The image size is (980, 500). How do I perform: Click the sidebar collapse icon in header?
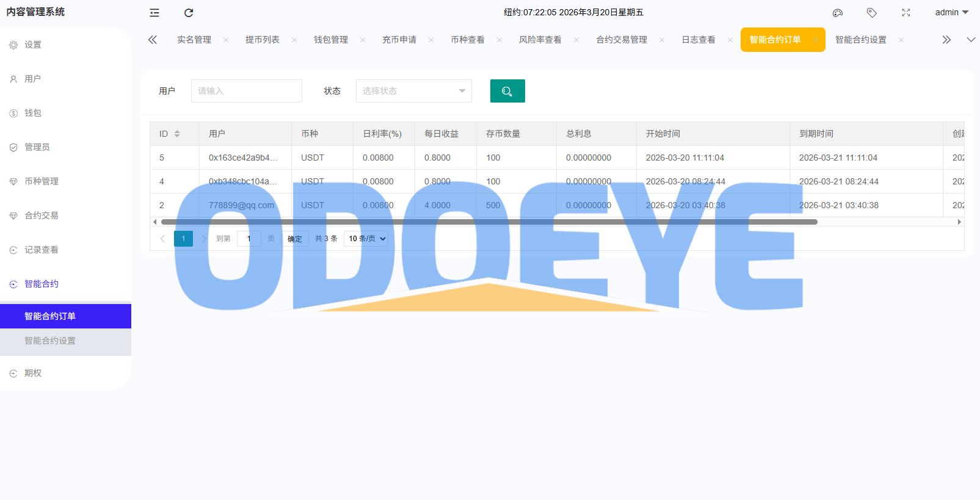(154, 13)
